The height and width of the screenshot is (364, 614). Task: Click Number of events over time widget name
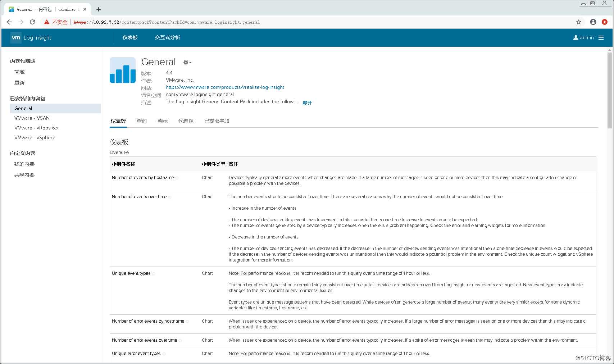point(139,197)
